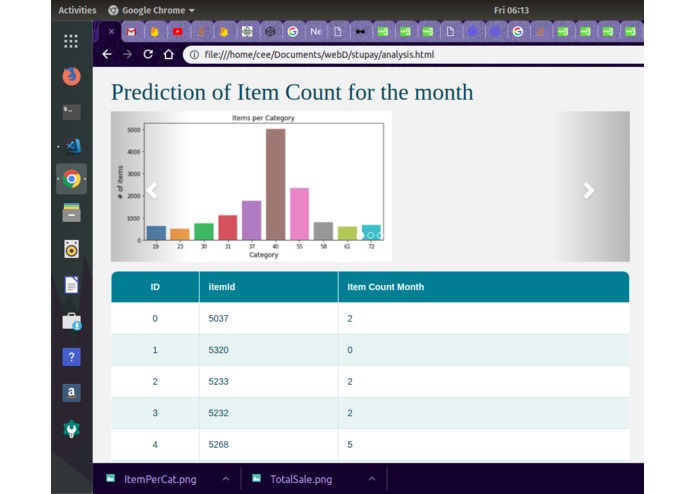Switch to the bow-tie icon tab
695x494 pixels.
pyautogui.click(x=360, y=31)
